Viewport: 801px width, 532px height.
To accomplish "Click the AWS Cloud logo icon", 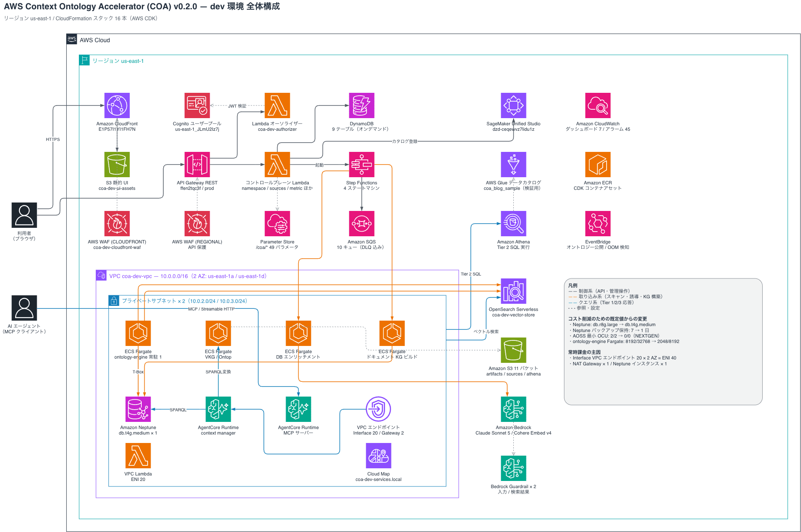I will (72, 39).
